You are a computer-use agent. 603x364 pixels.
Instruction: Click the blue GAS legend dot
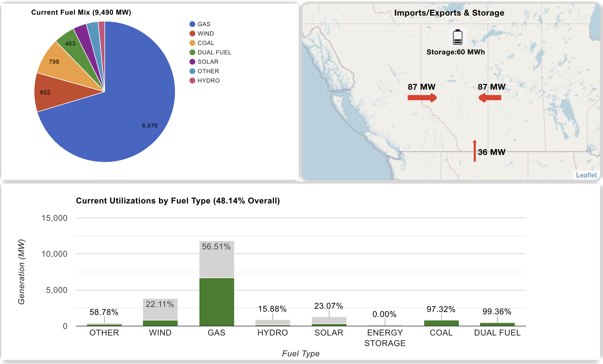pos(192,24)
